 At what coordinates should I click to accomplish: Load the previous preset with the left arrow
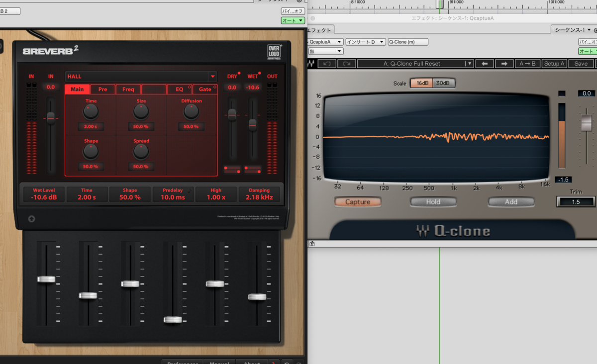click(484, 64)
